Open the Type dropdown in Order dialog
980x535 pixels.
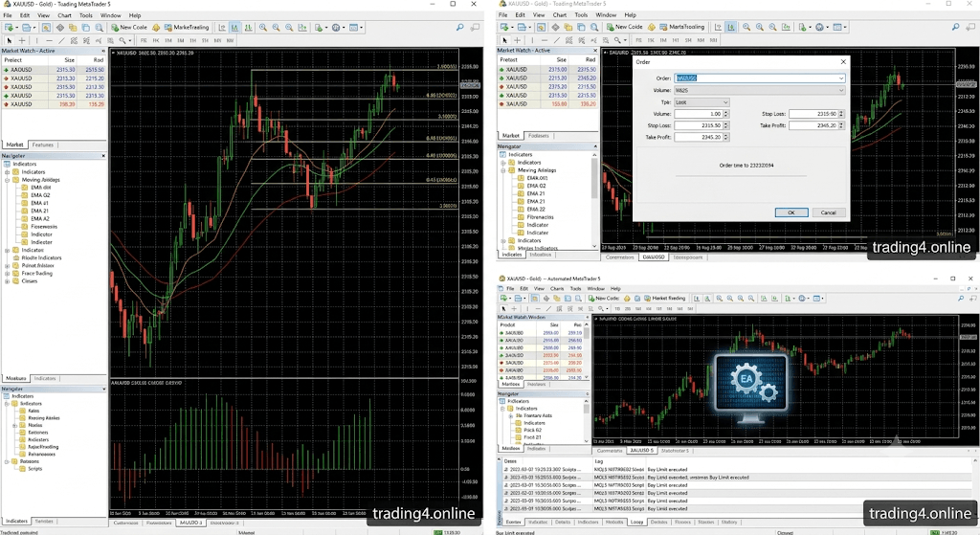coord(702,102)
